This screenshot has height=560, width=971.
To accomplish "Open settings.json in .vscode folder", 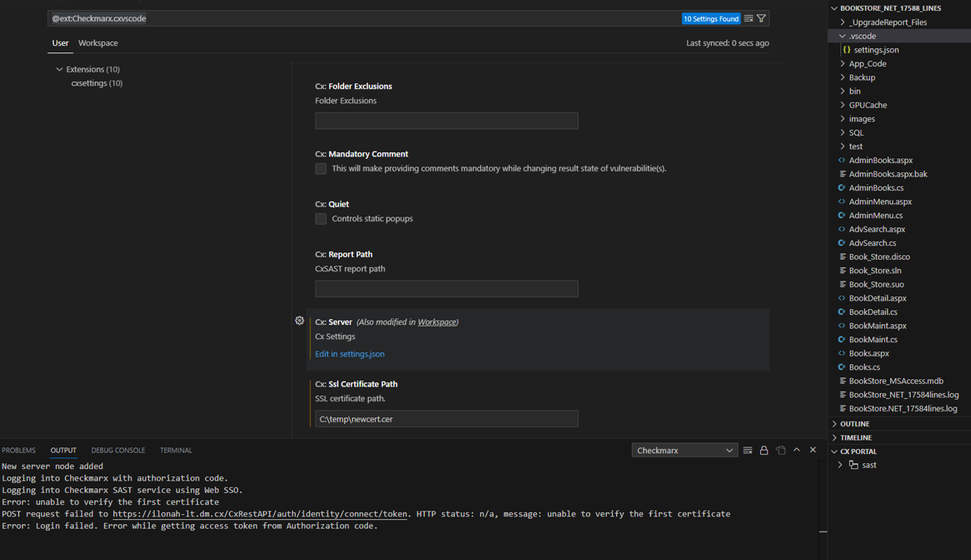I will pyautogui.click(x=876, y=49).
